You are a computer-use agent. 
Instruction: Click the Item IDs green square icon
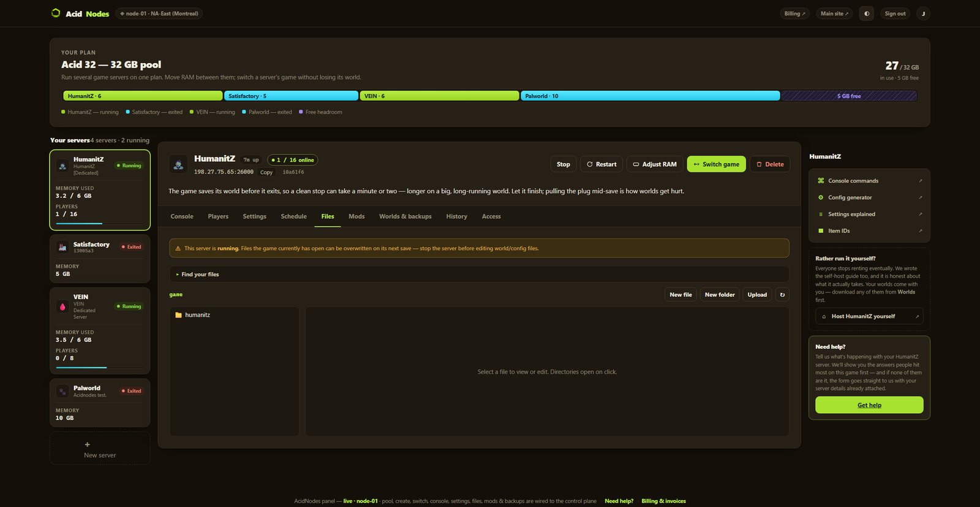[821, 231]
